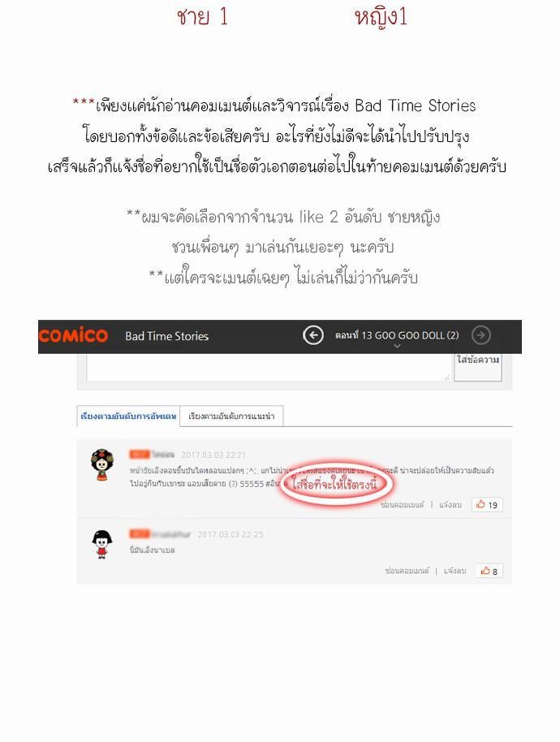
Task: Click episode title ตอนที่ 13 GOO GOO DOLL (2)
Action: click(x=397, y=335)
